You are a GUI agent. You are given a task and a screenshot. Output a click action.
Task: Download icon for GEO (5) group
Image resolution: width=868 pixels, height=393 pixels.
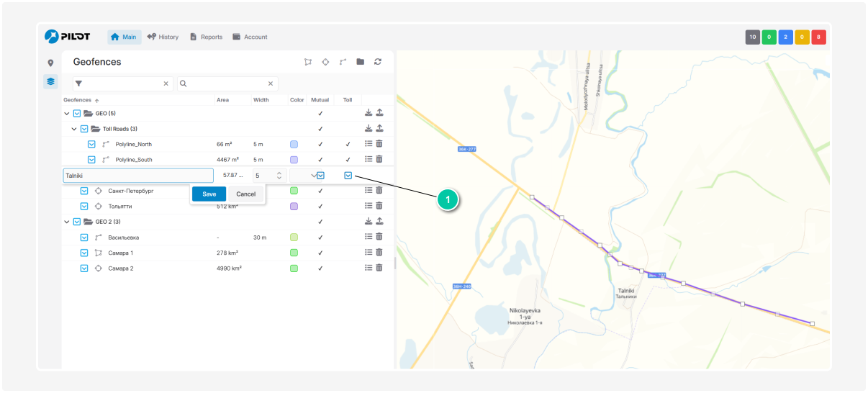369,113
